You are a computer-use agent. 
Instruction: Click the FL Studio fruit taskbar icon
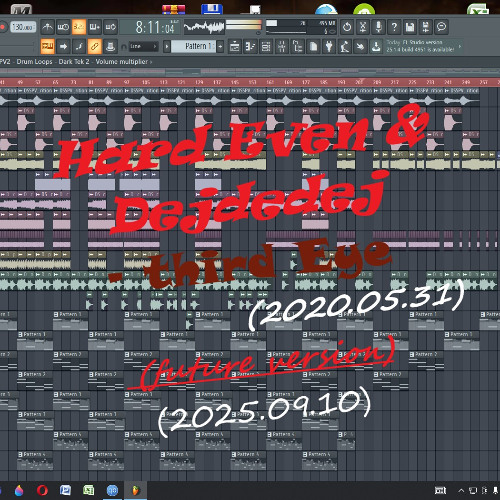click(x=136, y=490)
